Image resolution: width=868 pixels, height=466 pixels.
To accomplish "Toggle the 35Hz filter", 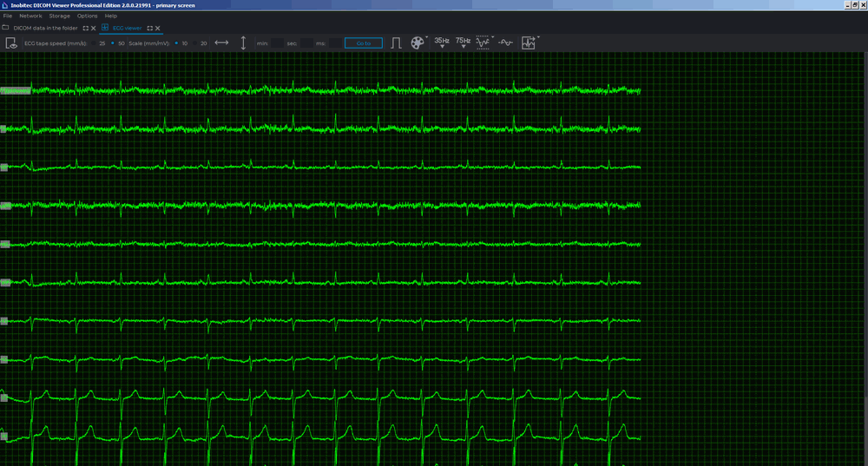I will tap(442, 43).
